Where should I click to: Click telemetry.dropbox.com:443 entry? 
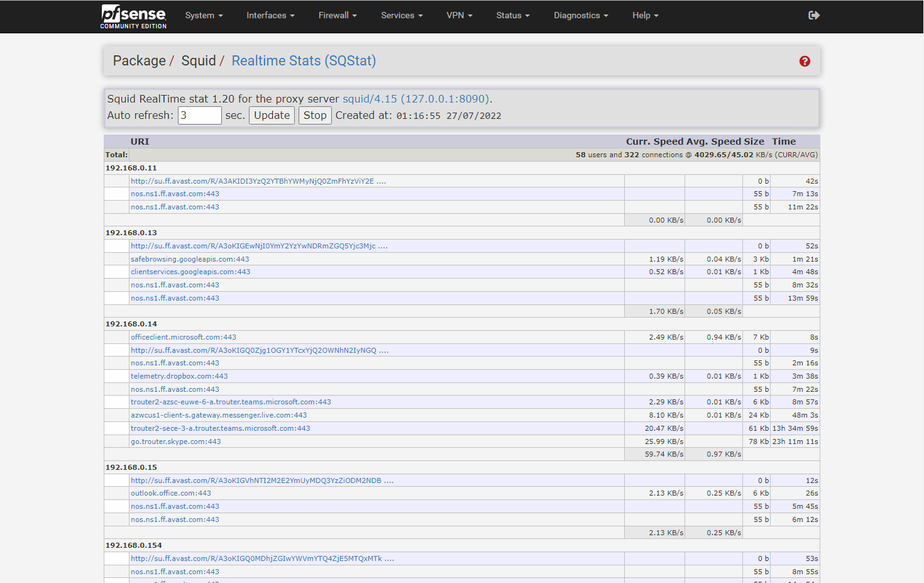(179, 376)
